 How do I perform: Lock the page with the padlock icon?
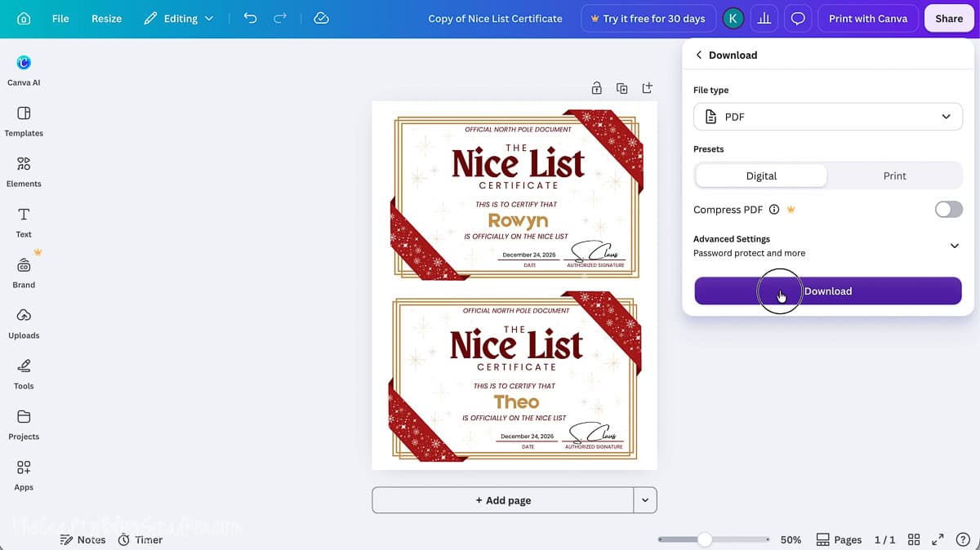597,88
